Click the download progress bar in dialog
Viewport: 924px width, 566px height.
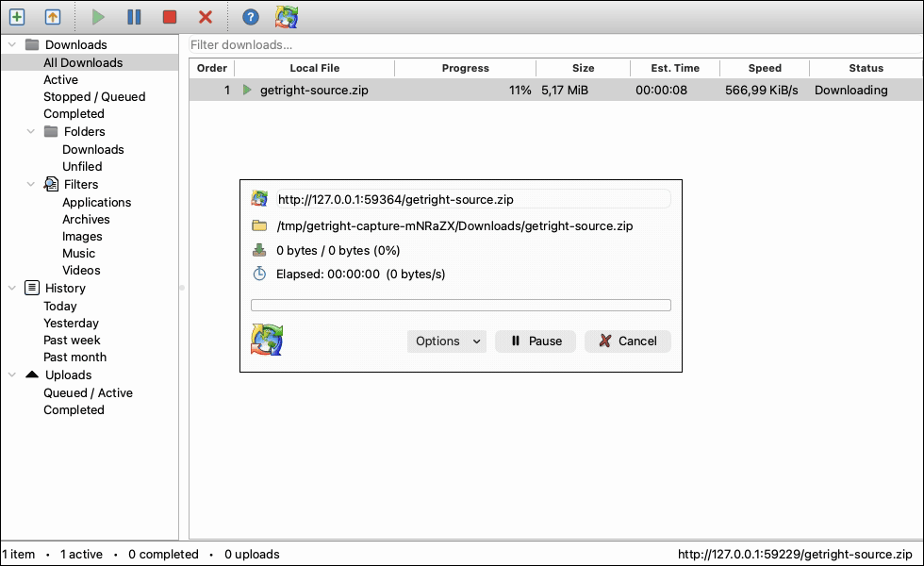point(461,305)
